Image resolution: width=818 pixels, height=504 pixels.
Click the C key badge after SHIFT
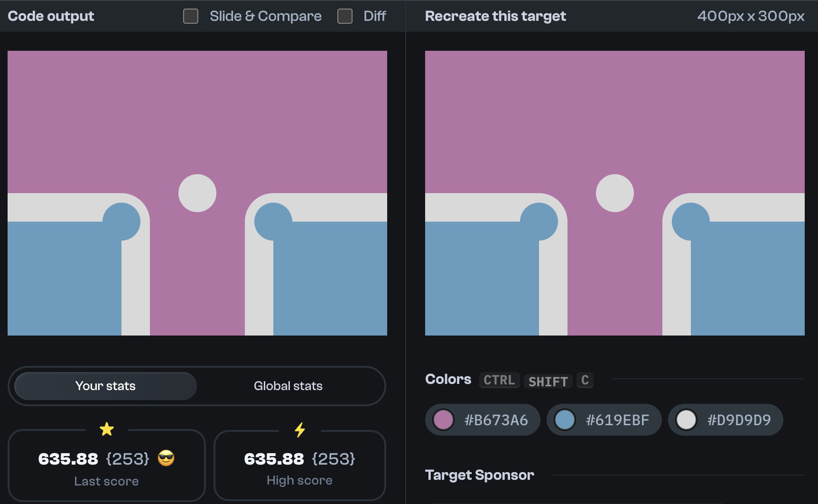pos(585,380)
